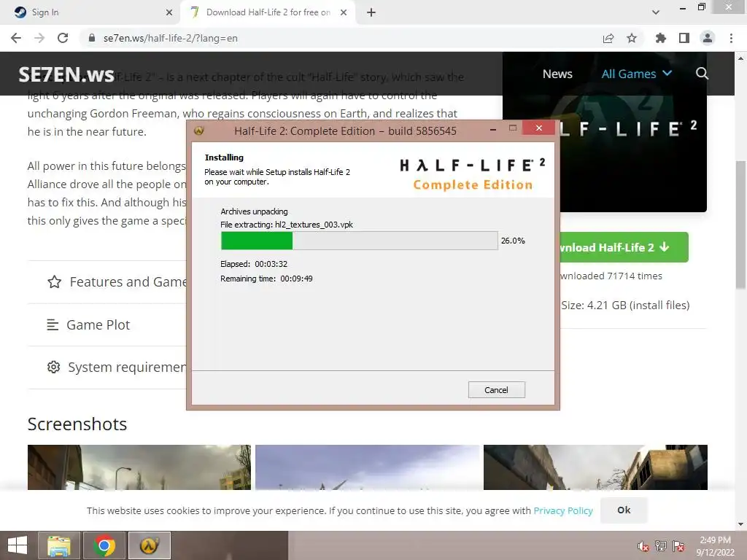This screenshot has width=747, height=560.
Task: Click the 26.0% progress value
Action: (x=513, y=241)
